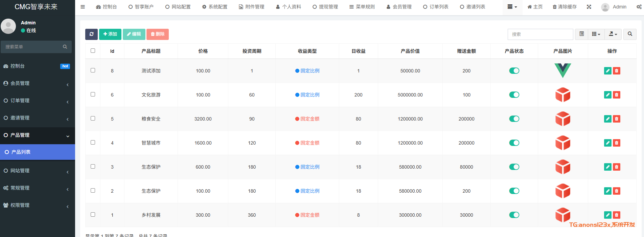
Task: Expand 会员管理 sidebar menu
Action: pos(37,83)
